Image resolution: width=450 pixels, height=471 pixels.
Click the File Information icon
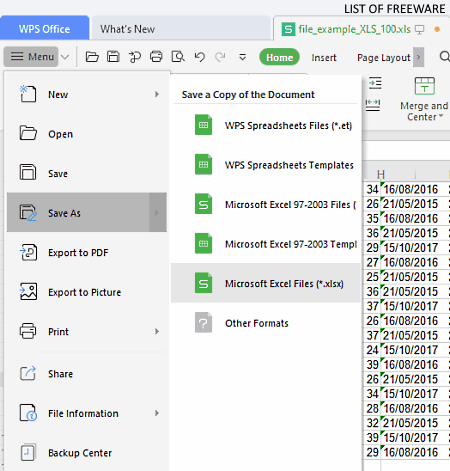[x=28, y=413]
